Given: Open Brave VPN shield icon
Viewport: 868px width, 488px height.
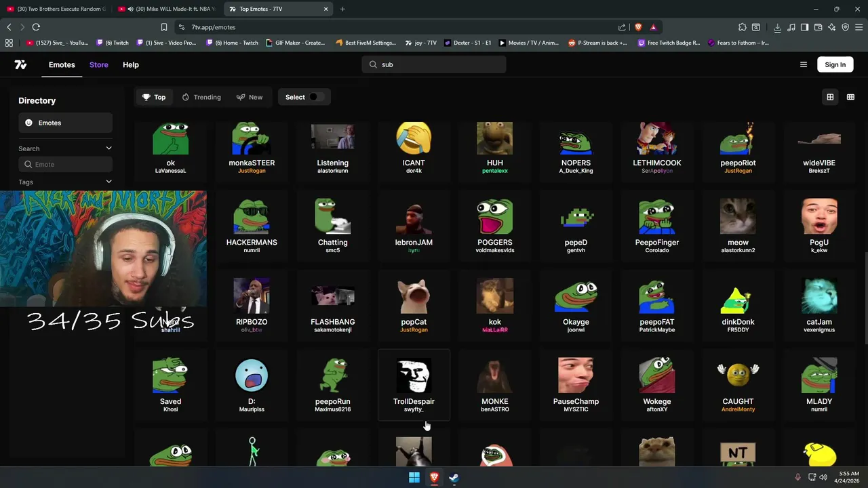Looking at the screenshot, I should pos(845,27).
